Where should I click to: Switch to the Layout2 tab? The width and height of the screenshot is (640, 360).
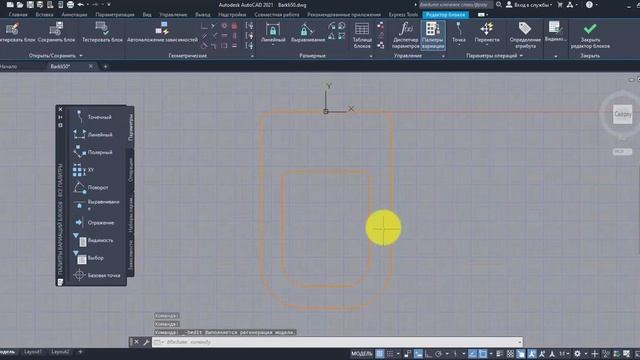(60, 351)
